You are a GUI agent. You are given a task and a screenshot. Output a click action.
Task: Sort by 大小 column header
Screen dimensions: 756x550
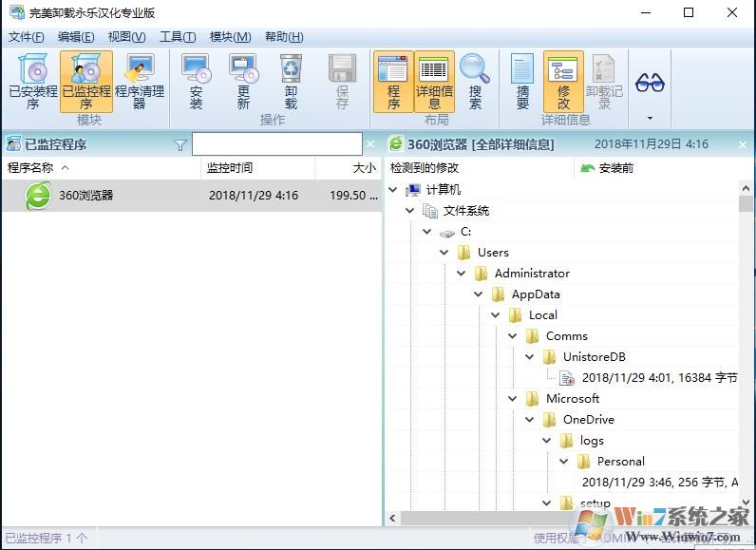pyautogui.click(x=349, y=168)
